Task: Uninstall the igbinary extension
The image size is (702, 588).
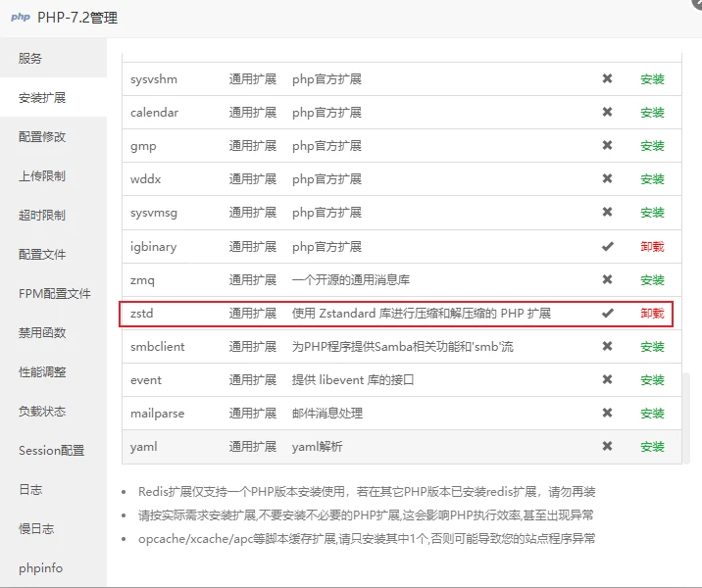Action: [652, 247]
